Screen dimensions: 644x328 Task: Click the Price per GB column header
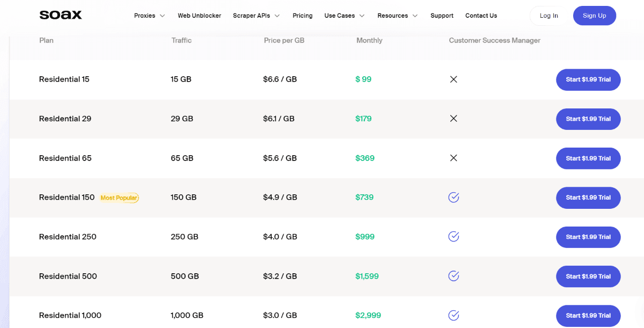pos(284,40)
